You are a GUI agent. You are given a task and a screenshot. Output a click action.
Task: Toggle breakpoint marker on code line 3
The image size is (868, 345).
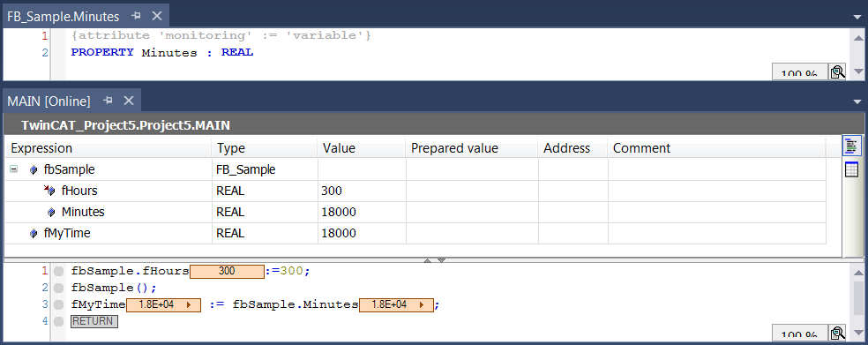(59, 304)
